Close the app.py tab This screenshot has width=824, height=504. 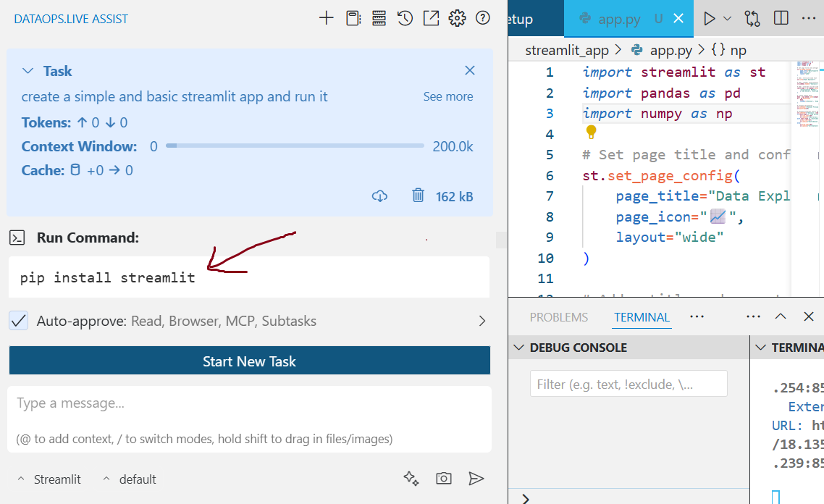point(678,18)
